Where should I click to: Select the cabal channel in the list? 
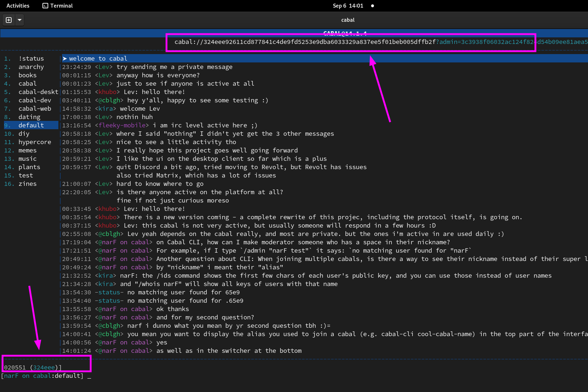(x=31, y=83)
